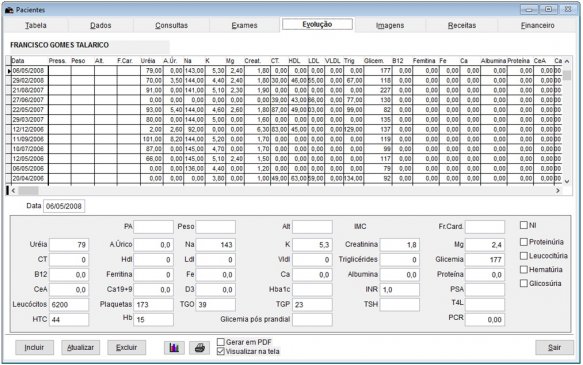Click the horizontal scrollbar thumb

[x=28, y=190]
